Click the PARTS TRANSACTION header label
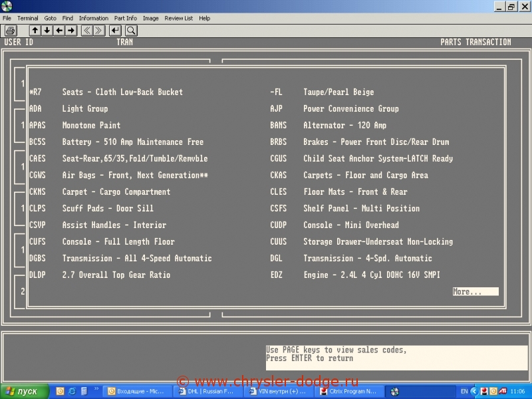 (475, 42)
